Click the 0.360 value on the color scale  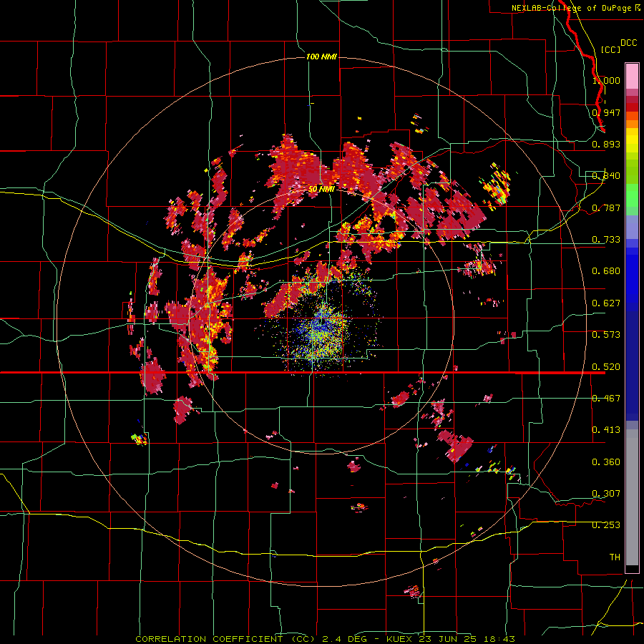(606, 462)
